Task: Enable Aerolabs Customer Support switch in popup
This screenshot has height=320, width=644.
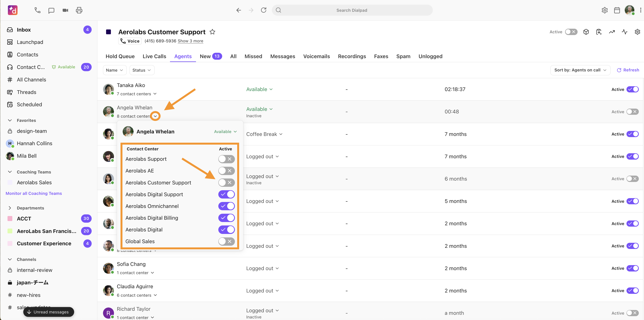Action: pos(226,183)
